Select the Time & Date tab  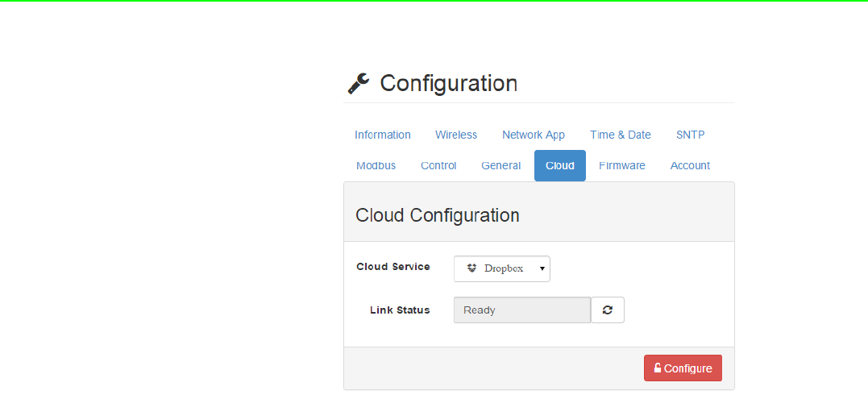point(620,135)
